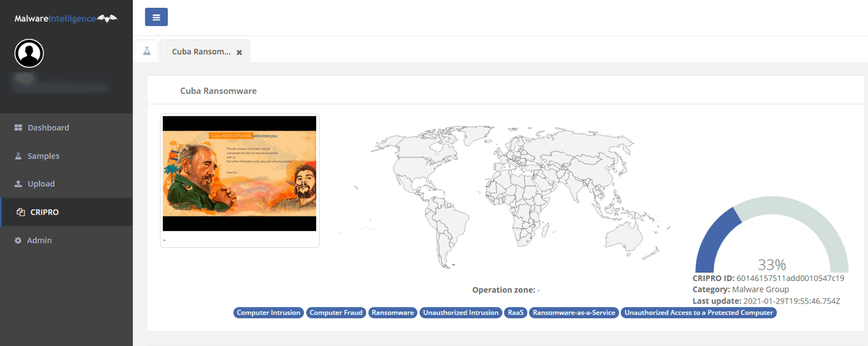Select the Ransomware tag
Image resolution: width=868 pixels, height=346 pixels.
393,313
